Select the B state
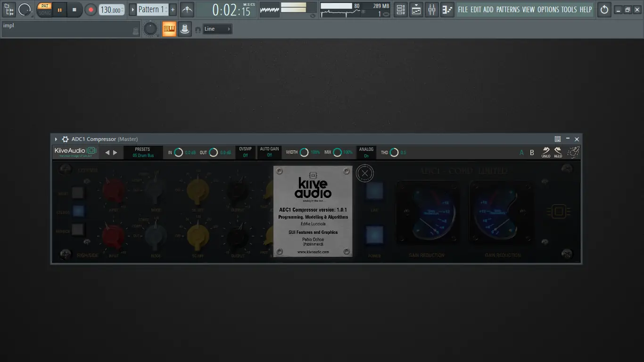The width and height of the screenshot is (644, 362). pos(532,152)
